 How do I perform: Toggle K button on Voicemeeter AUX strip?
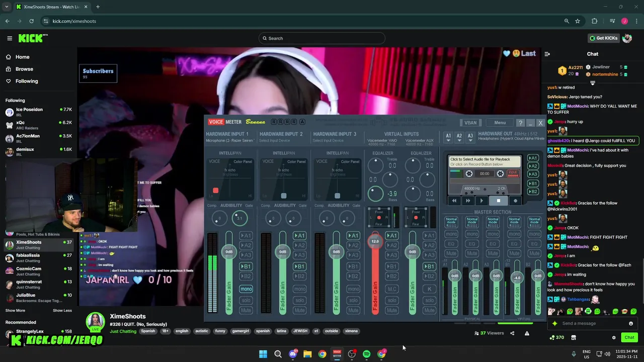click(429, 289)
